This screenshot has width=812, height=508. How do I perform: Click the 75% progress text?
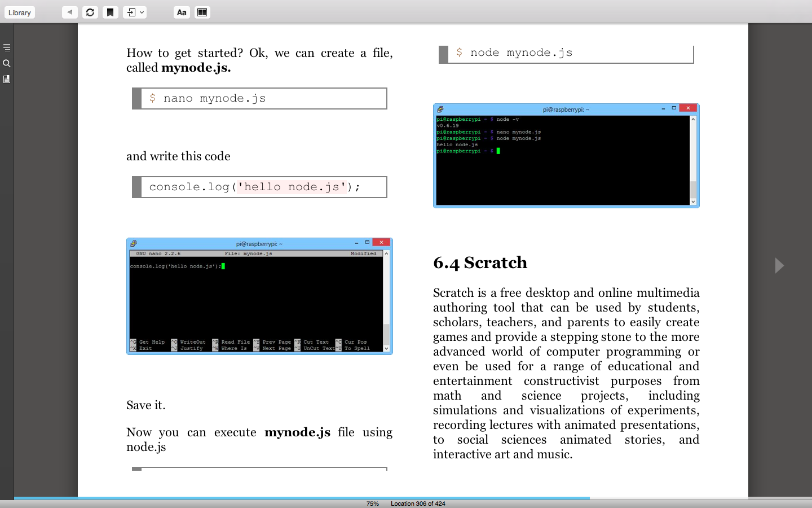[373, 503]
